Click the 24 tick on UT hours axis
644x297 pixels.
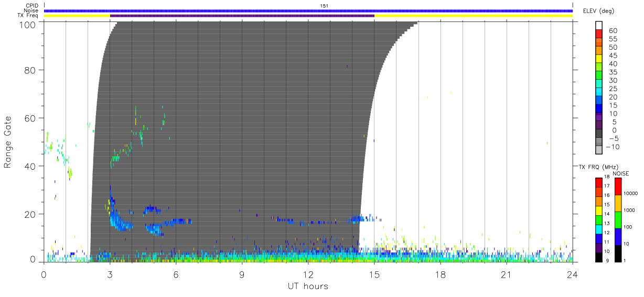point(573,274)
